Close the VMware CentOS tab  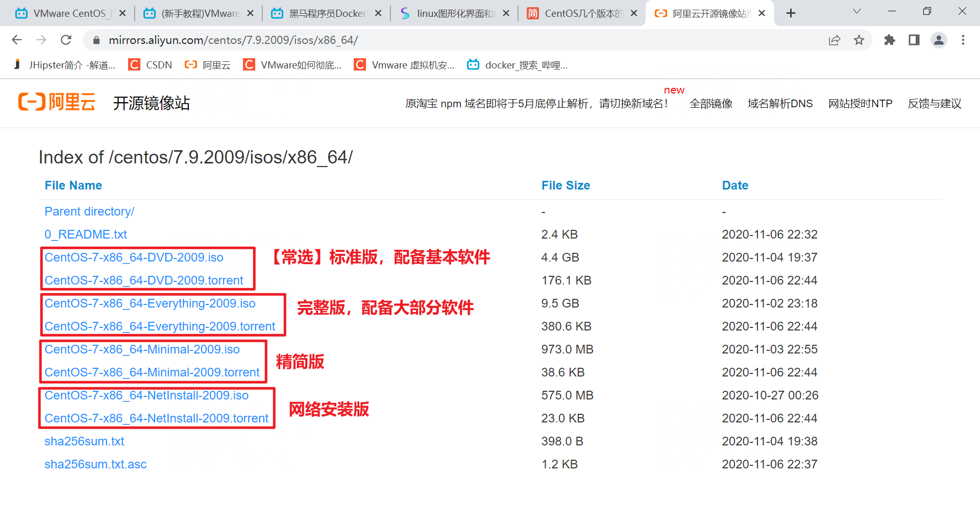(122, 13)
